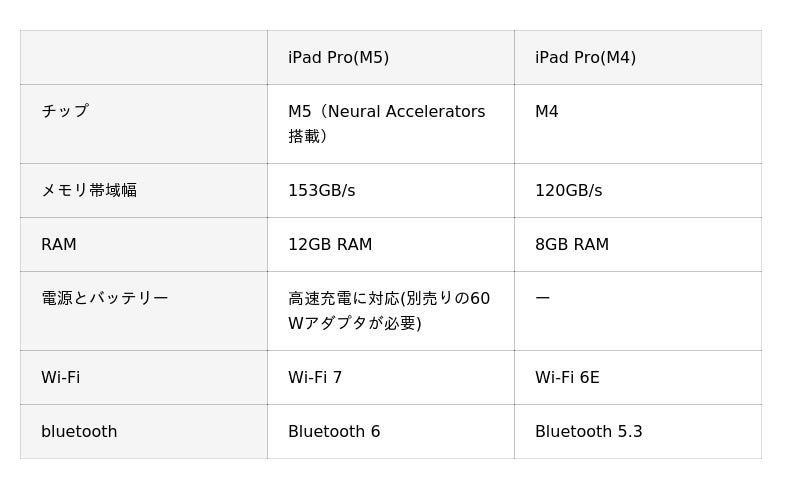Select the Wi-Fi row label
Image resolution: width=800 pixels, height=489 pixels.
60,377
